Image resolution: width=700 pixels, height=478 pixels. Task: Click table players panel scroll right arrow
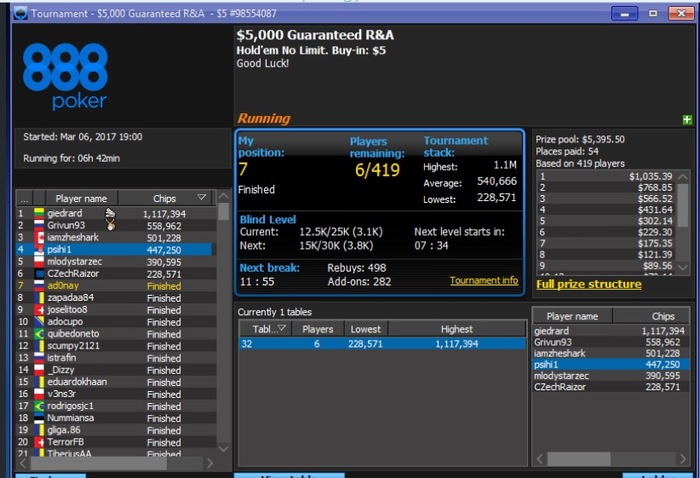(683, 459)
